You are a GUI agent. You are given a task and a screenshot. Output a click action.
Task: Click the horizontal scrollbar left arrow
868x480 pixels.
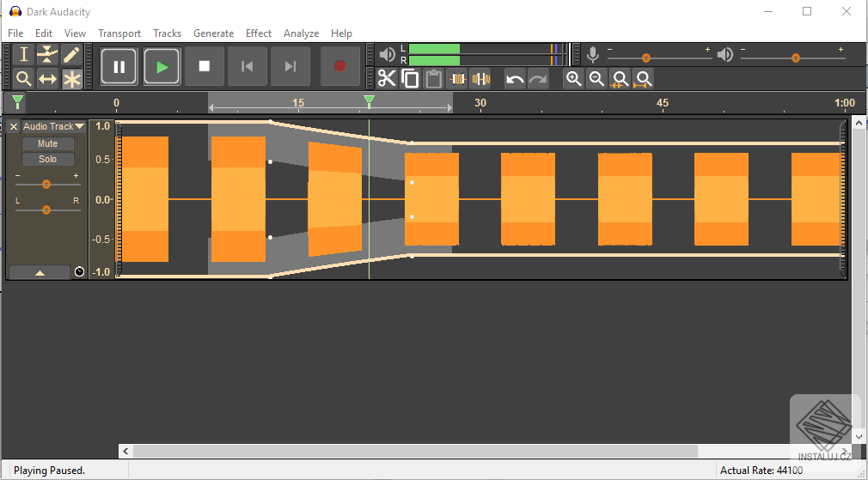125,452
